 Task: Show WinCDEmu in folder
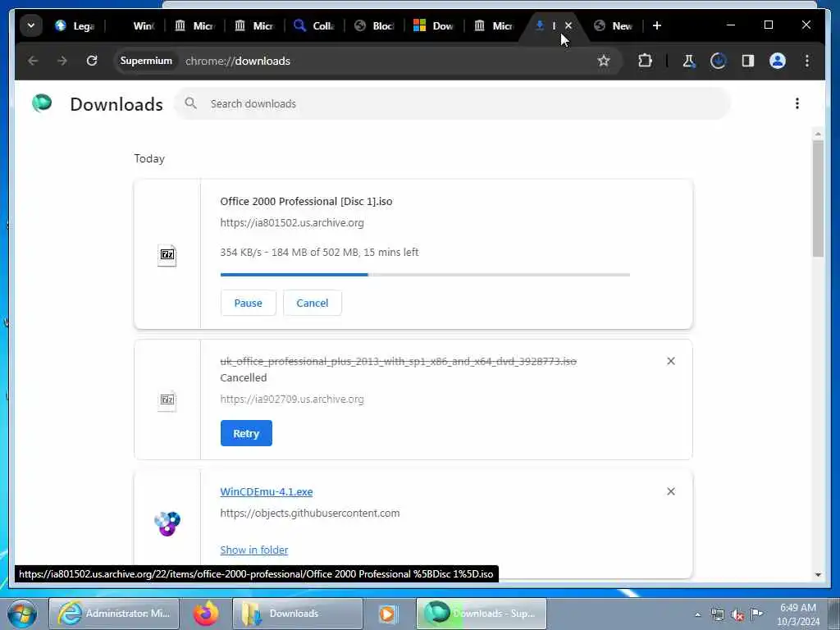[254, 550]
